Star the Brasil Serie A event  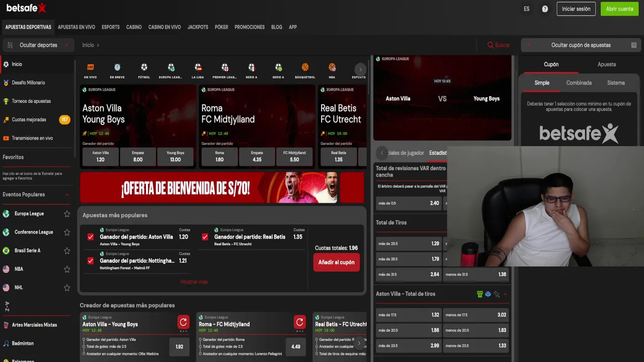67,251
